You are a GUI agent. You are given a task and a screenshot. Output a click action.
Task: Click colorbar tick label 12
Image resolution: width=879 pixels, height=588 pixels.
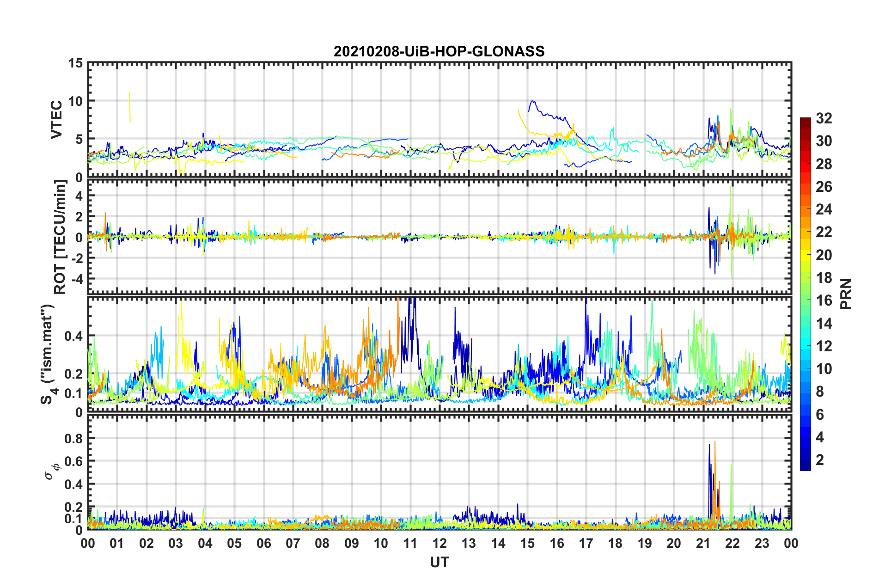tap(824, 346)
